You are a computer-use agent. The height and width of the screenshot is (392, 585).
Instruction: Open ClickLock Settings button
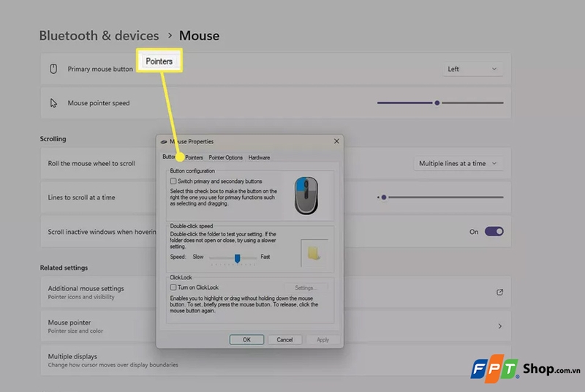[x=306, y=287]
